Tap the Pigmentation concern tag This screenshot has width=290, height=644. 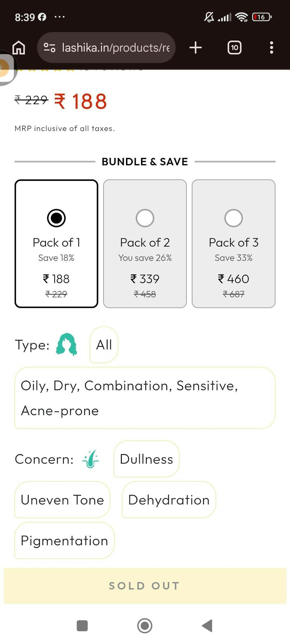coord(64,540)
